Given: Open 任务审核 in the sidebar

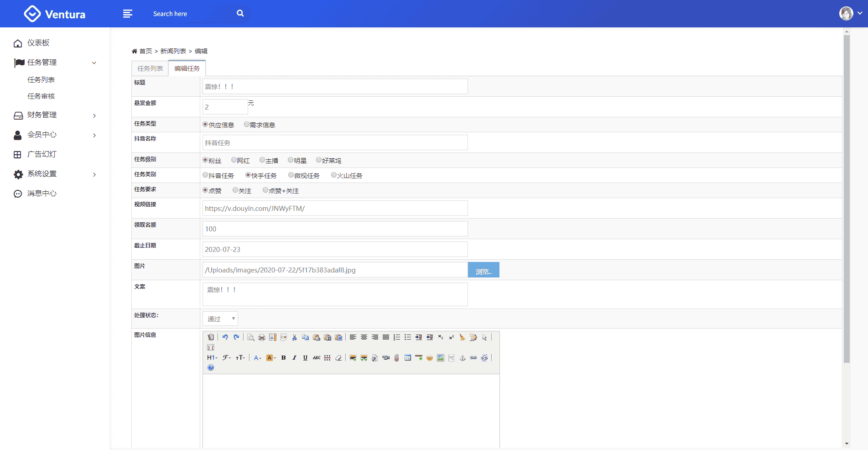Looking at the screenshot, I should [41, 96].
